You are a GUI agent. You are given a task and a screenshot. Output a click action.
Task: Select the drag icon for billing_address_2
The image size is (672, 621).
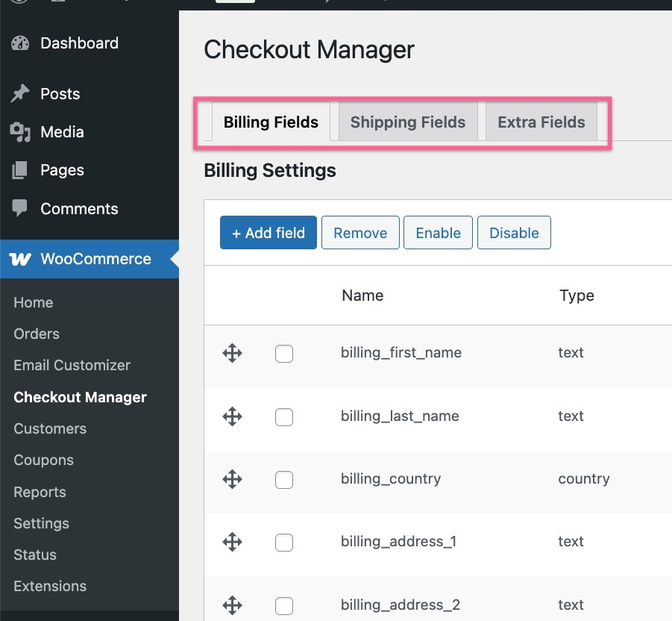click(x=232, y=605)
